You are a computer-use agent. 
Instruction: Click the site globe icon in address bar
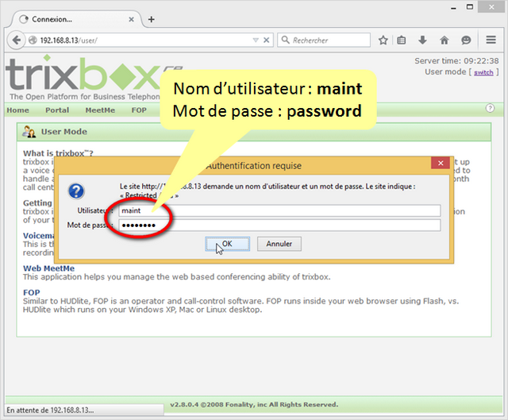pos(33,40)
